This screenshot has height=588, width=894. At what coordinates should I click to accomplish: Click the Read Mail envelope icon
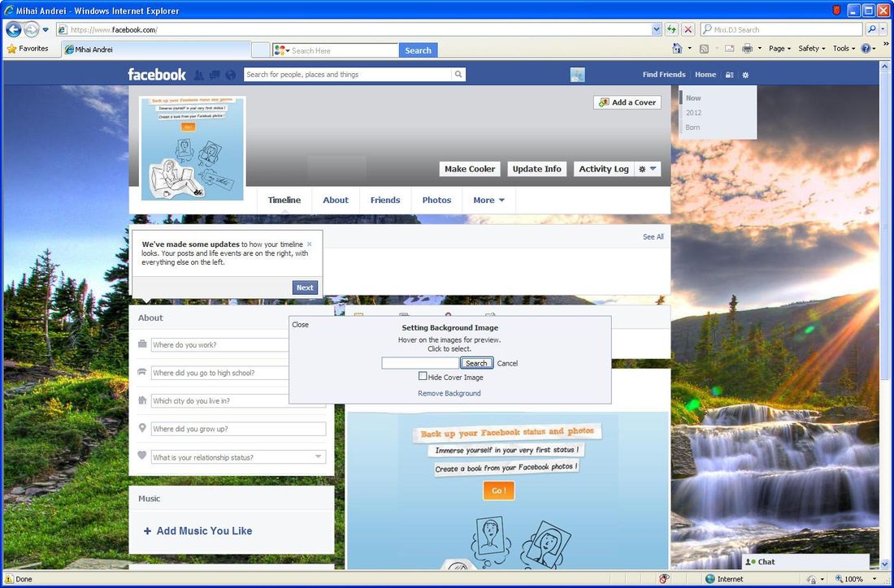pyautogui.click(x=729, y=49)
